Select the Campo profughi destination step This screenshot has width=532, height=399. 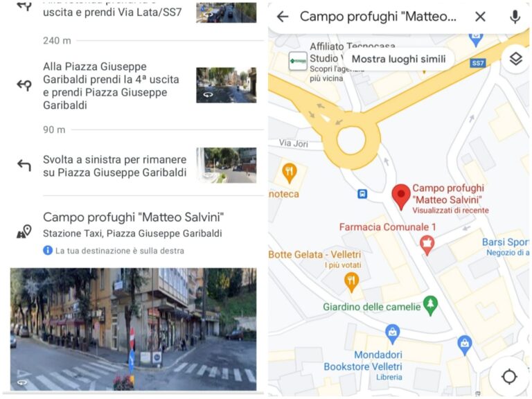136,233
